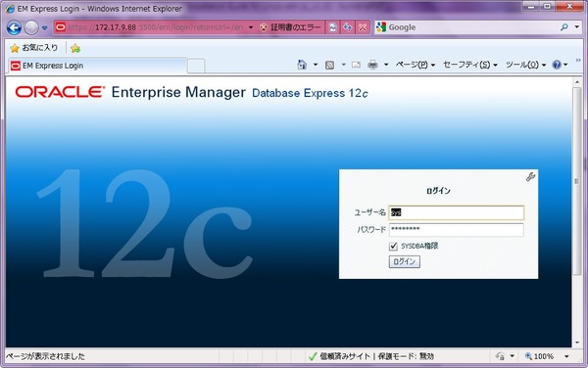588x368 pixels.
Task: Click the vertical scrollbar up arrow
Action: [x=577, y=81]
